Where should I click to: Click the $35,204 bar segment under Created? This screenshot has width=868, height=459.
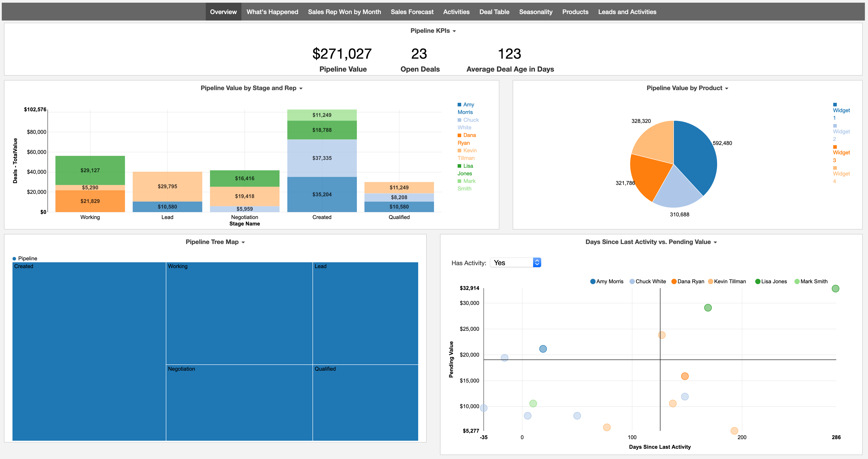click(x=322, y=194)
